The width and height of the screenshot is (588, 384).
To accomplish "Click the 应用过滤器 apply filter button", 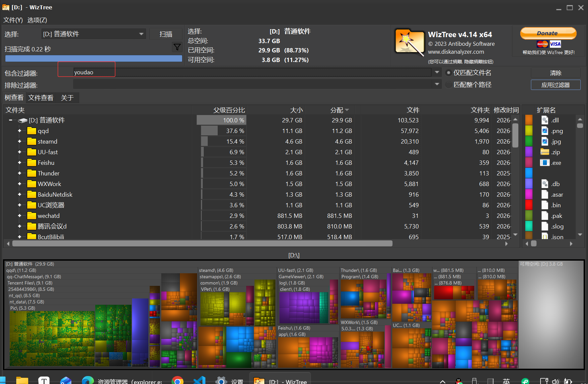I will pos(556,85).
